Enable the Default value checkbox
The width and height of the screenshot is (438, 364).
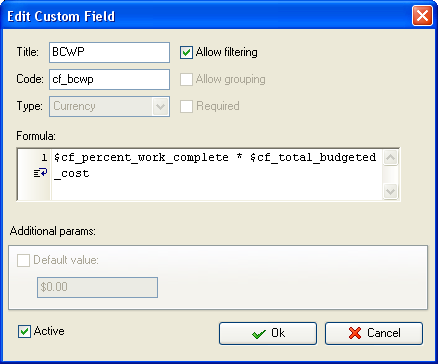pyautogui.click(x=23, y=260)
